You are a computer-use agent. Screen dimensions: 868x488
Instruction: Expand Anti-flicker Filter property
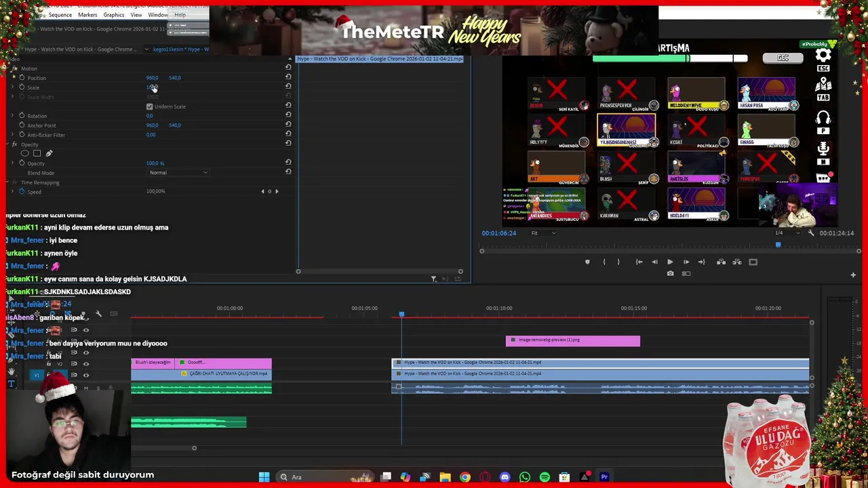pos(12,135)
